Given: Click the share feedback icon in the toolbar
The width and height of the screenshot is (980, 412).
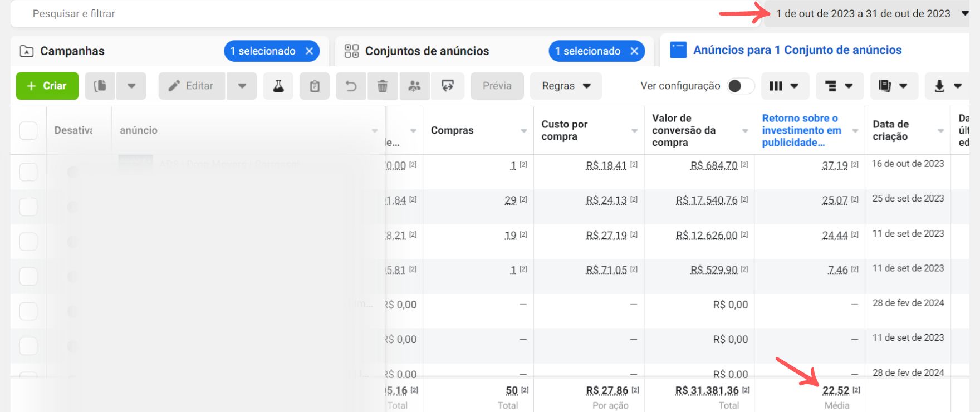Looking at the screenshot, I should (x=447, y=86).
